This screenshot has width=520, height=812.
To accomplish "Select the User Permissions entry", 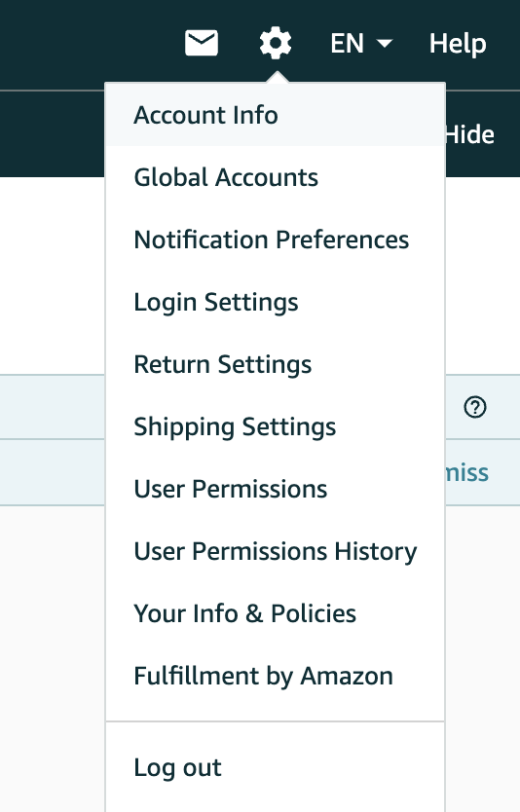I will pyautogui.click(x=276, y=489).
